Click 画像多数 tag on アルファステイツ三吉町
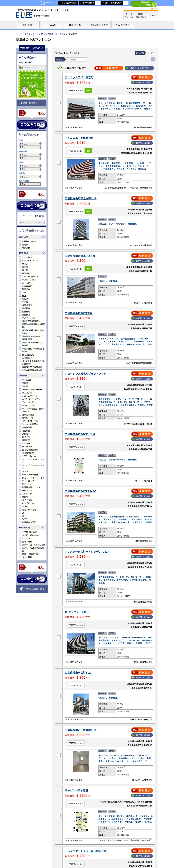174x868 pixels. (x=103, y=98)
